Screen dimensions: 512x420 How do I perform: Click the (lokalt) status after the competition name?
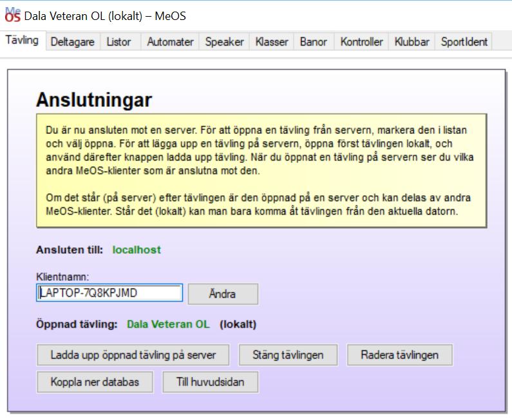pyautogui.click(x=238, y=324)
